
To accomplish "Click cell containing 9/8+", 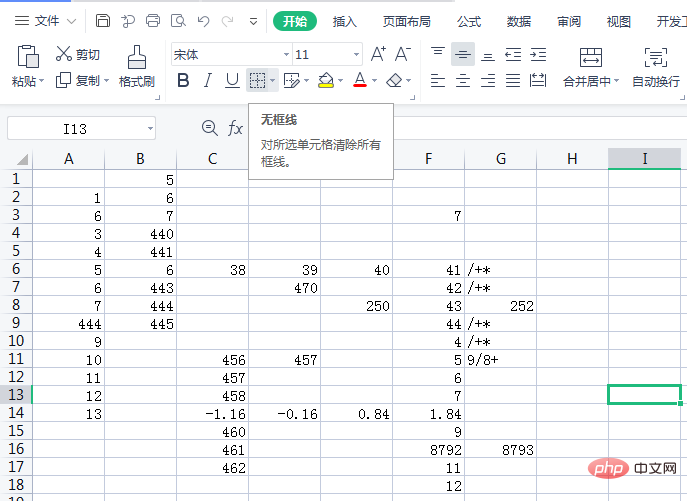I will point(501,360).
